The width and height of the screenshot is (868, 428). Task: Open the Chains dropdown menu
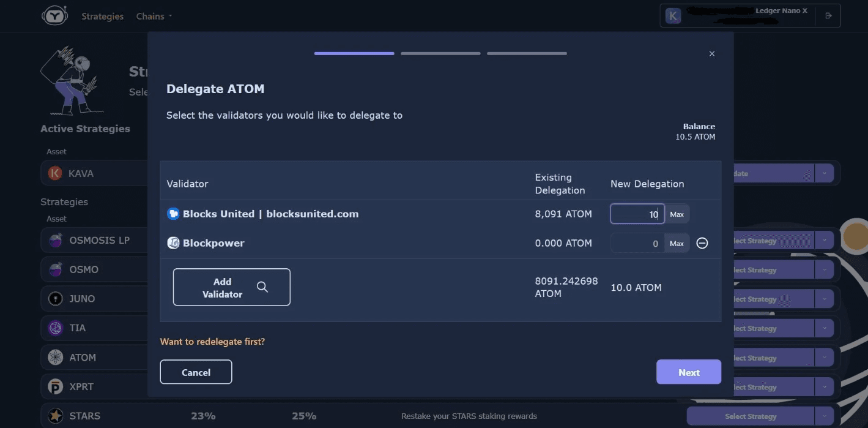[x=154, y=16]
